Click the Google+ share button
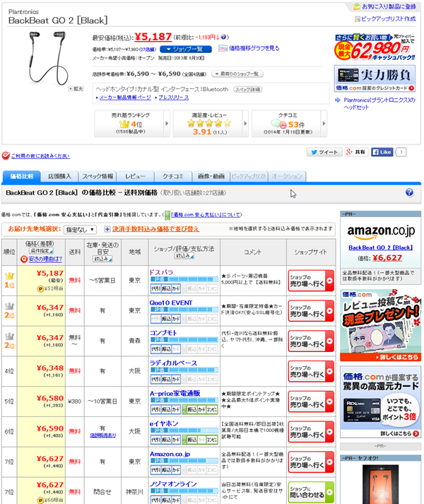 pyautogui.click(x=356, y=152)
